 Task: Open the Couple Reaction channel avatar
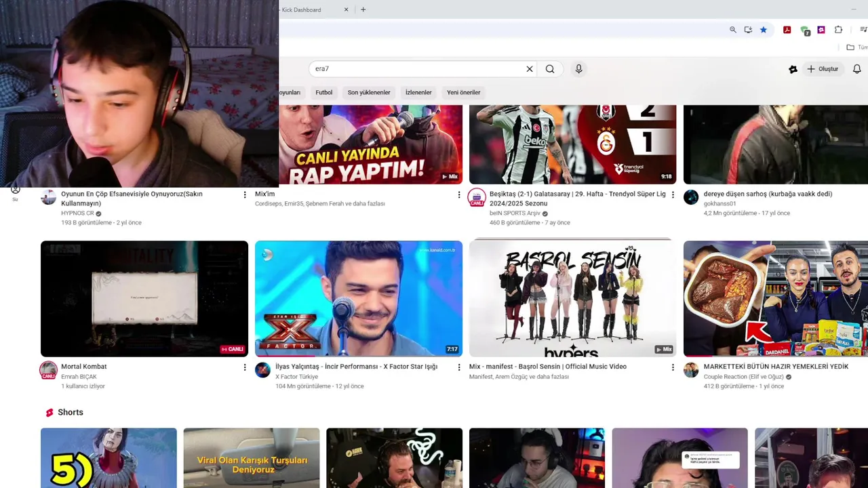pos(691,370)
